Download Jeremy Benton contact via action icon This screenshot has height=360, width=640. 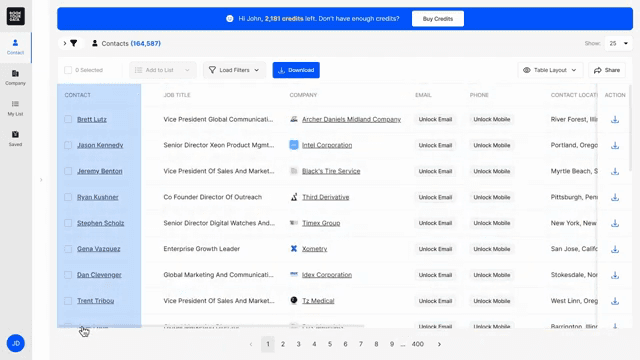coord(615,171)
